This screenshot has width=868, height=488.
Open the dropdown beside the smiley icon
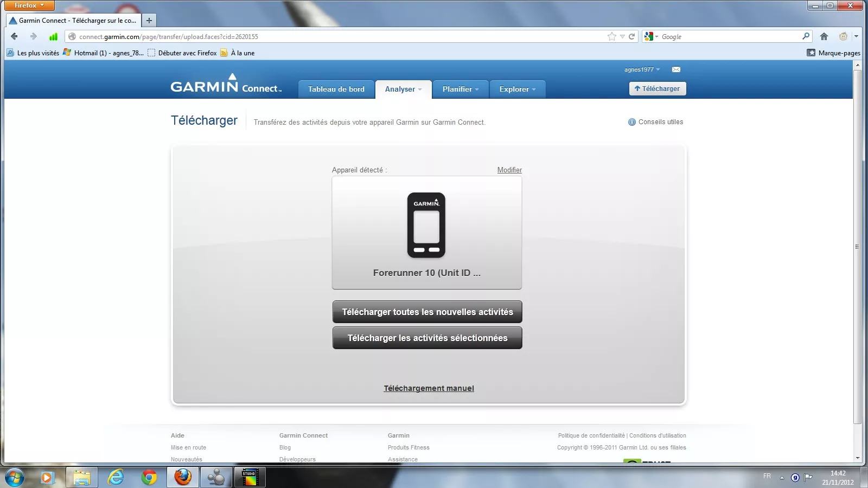(x=856, y=36)
